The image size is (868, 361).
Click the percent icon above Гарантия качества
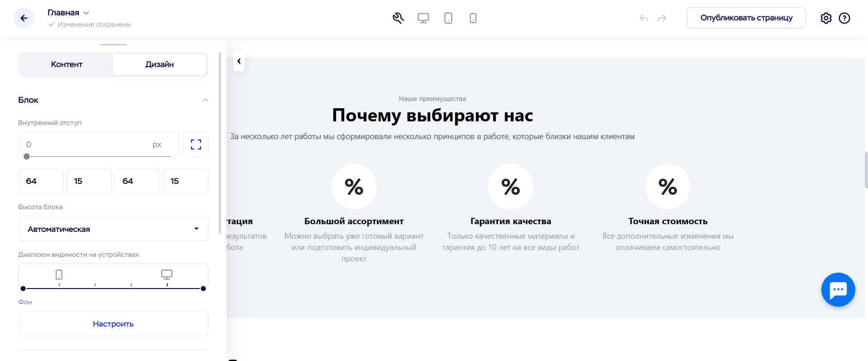coord(511,187)
